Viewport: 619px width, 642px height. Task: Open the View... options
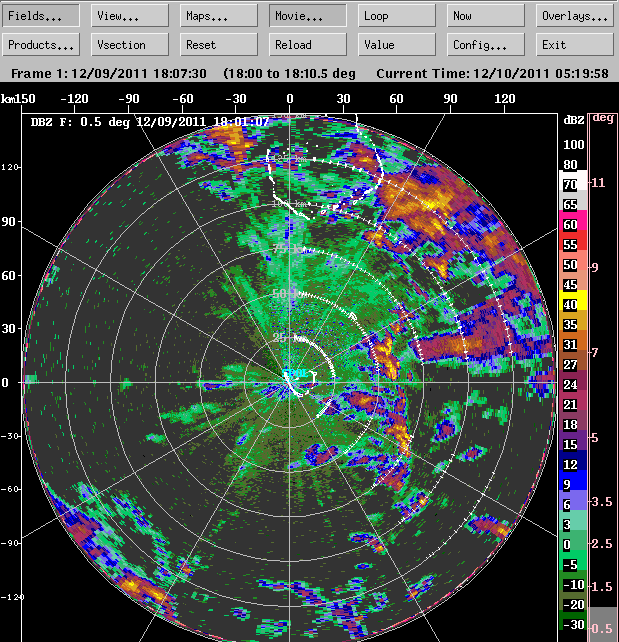pyautogui.click(x=130, y=16)
